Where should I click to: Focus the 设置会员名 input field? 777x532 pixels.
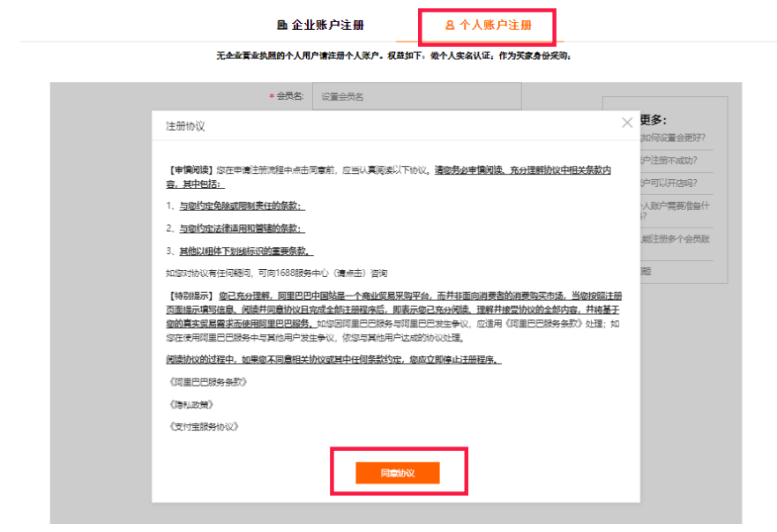click(416, 96)
